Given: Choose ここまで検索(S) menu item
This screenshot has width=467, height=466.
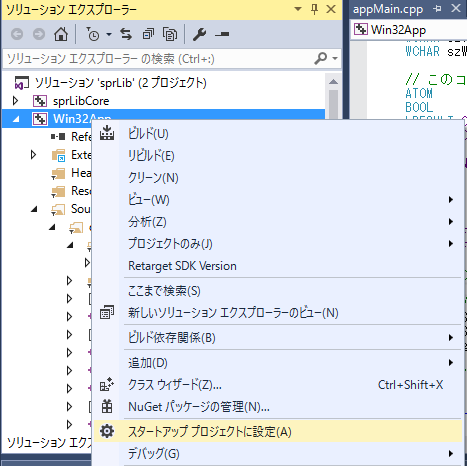Looking at the screenshot, I should click(x=278, y=291).
